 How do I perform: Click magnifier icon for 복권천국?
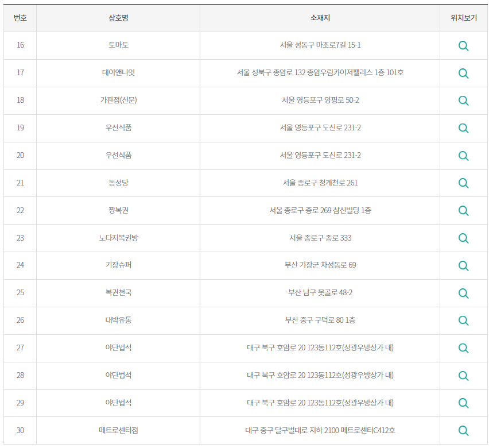[x=463, y=293]
